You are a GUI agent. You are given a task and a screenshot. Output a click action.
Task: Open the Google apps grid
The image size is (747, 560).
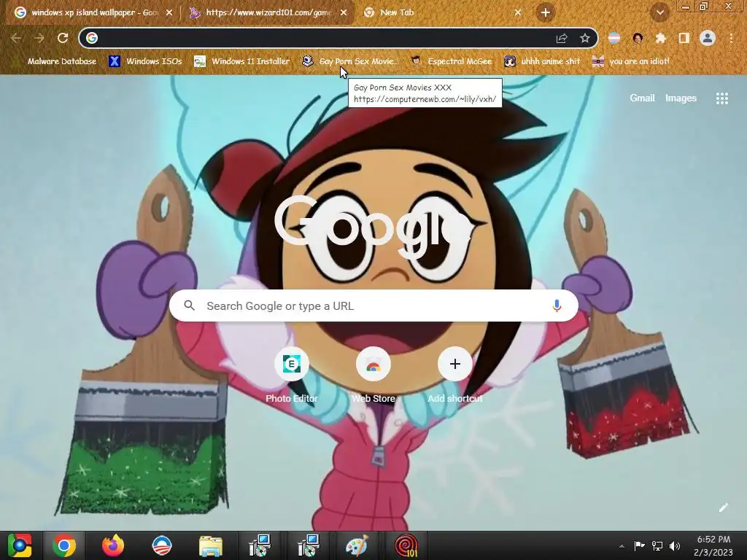click(x=721, y=98)
